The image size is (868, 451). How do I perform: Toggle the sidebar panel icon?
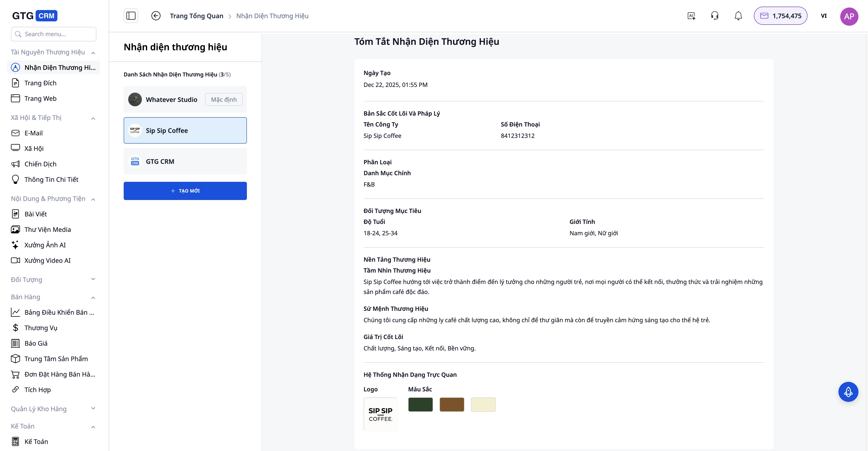131,16
